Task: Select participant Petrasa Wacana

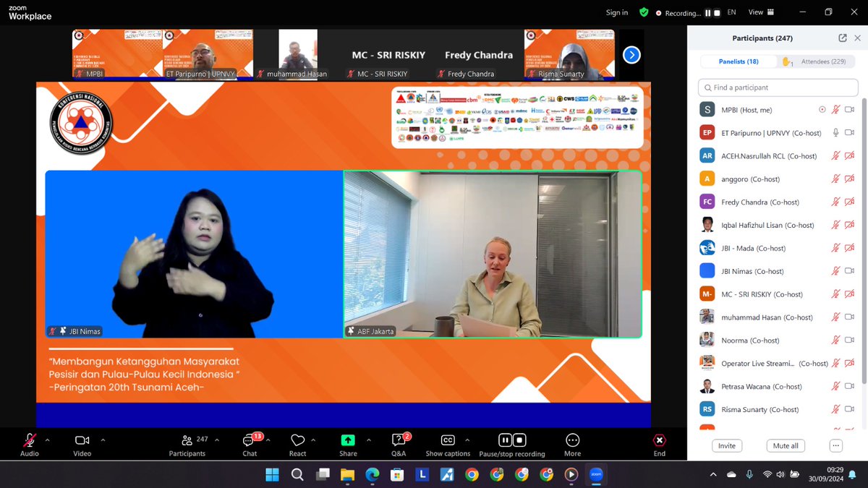Action: (x=778, y=386)
